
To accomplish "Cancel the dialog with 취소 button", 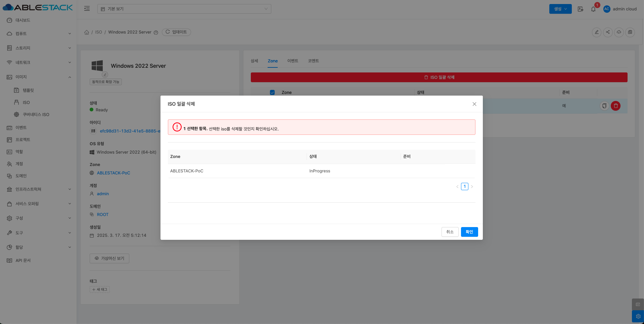I will pos(450,232).
